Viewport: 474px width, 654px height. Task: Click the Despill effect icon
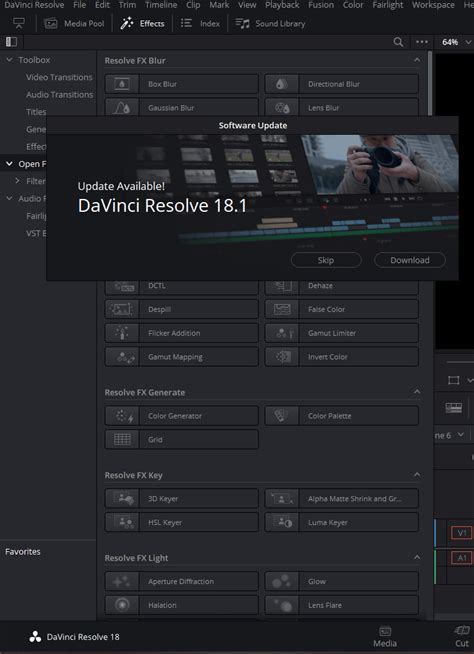[121, 309]
